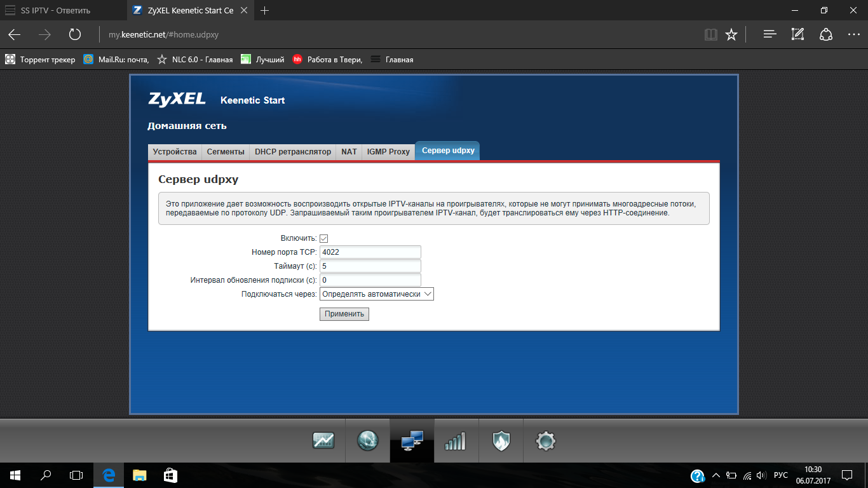868x488 pixels.
Task: Open the Internet globe icon
Action: point(368,440)
